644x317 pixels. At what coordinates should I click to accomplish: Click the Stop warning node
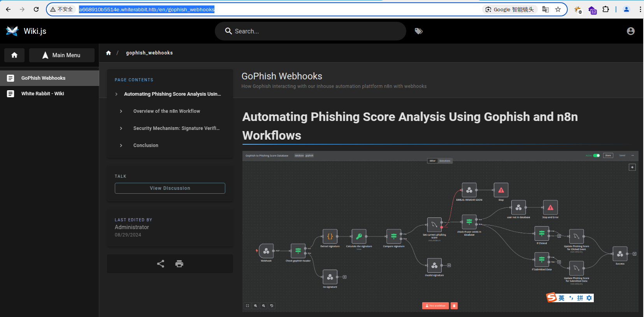(x=501, y=190)
